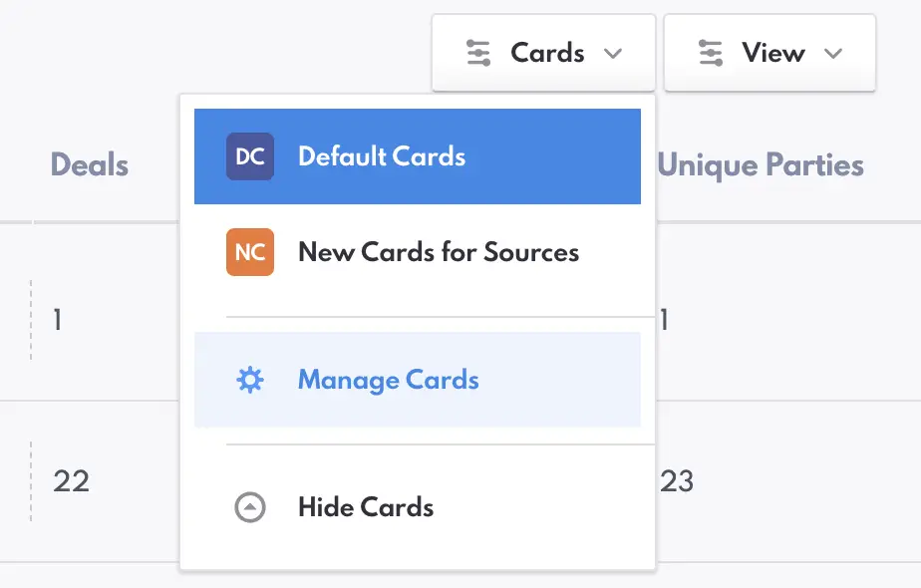Select the Manage Cards gear icon
Viewport: 921px width, 588px height.
pyautogui.click(x=250, y=380)
